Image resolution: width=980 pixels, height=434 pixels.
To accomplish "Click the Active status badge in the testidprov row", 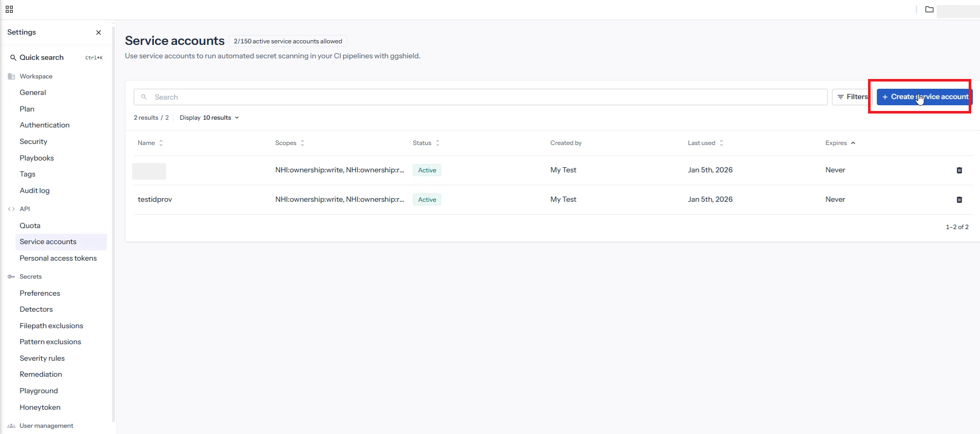I will [427, 200].
